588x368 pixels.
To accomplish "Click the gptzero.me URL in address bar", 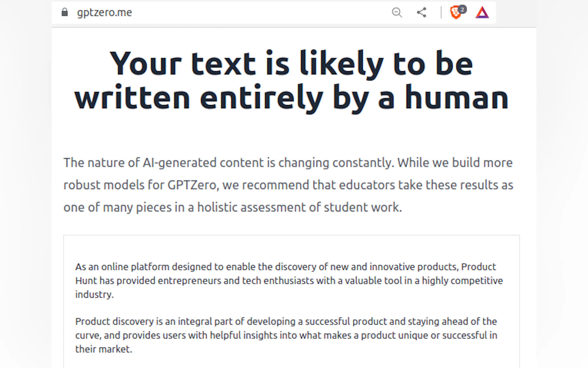I will pyautogui.click(x=104, y=13).
